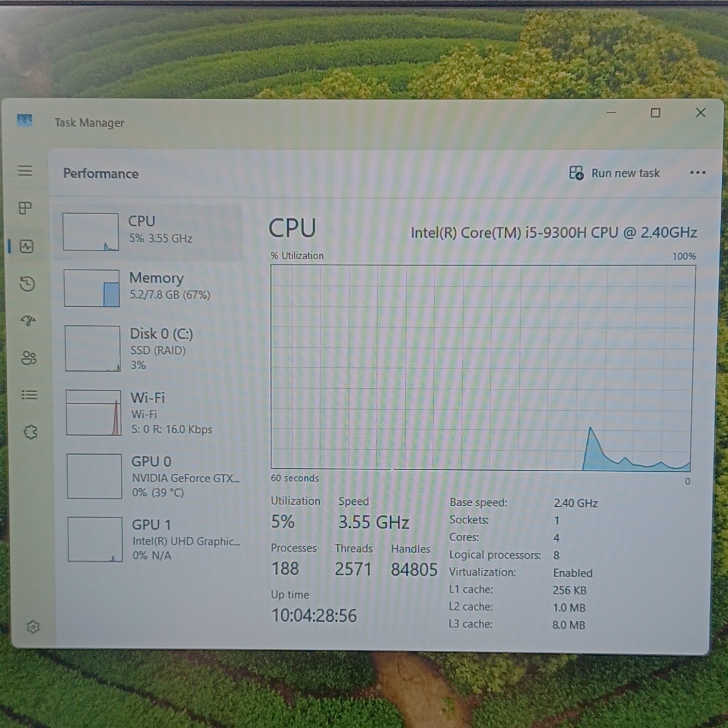The height and width of the screenshot is (728, 728).
Task: Maximize the Task Manager window
Action: pyautogui.click(x=655, y=113)
